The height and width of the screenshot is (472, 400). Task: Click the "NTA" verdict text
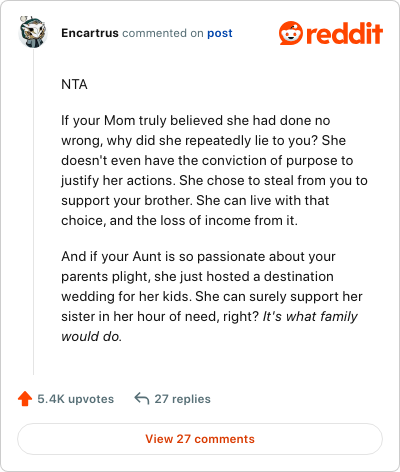tap(74, 84)
